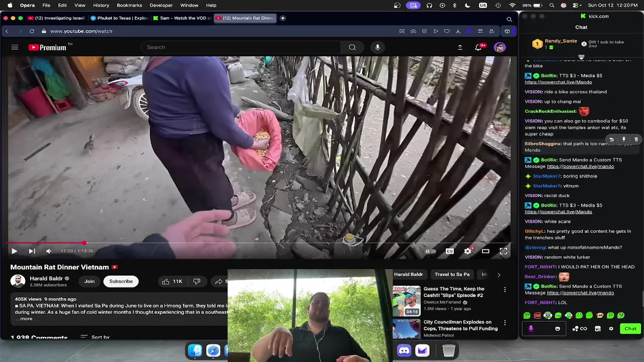Open Spotlight search in menu bar
644x362 pixels.
[552, 5]
